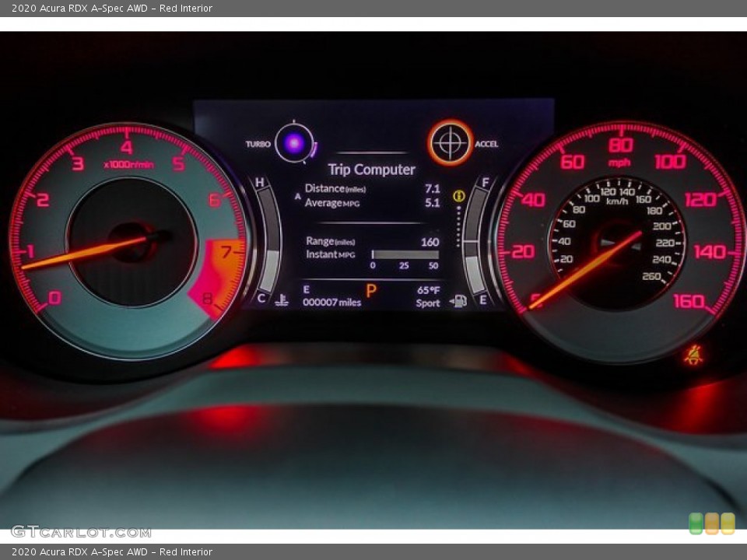Click the Distance (miles) label

pyautogui.click(x=335, y=188)
